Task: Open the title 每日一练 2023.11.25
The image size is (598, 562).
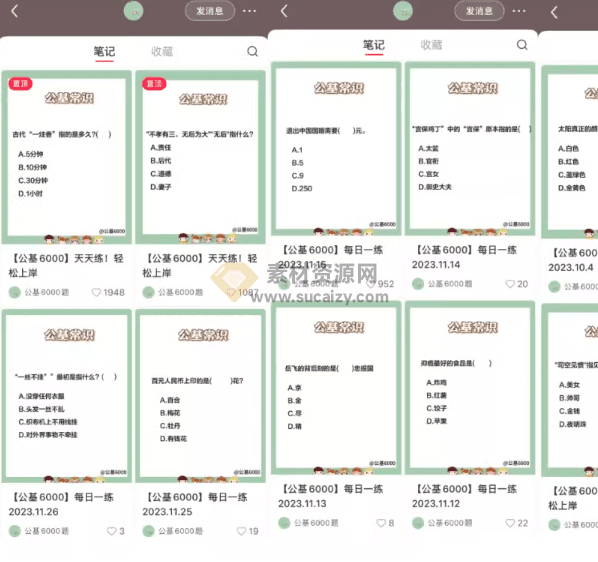Action: (195, 504)
